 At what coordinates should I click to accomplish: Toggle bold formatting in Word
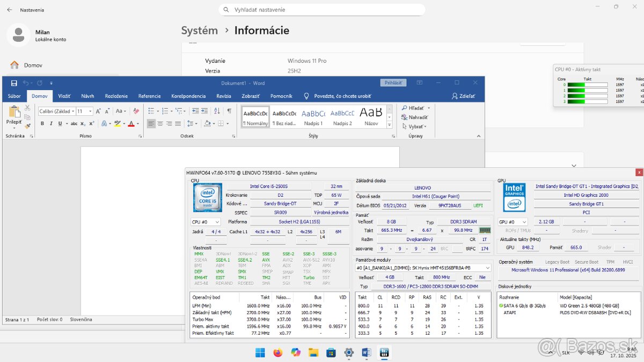pyautogui.click(x=43, y=123)
